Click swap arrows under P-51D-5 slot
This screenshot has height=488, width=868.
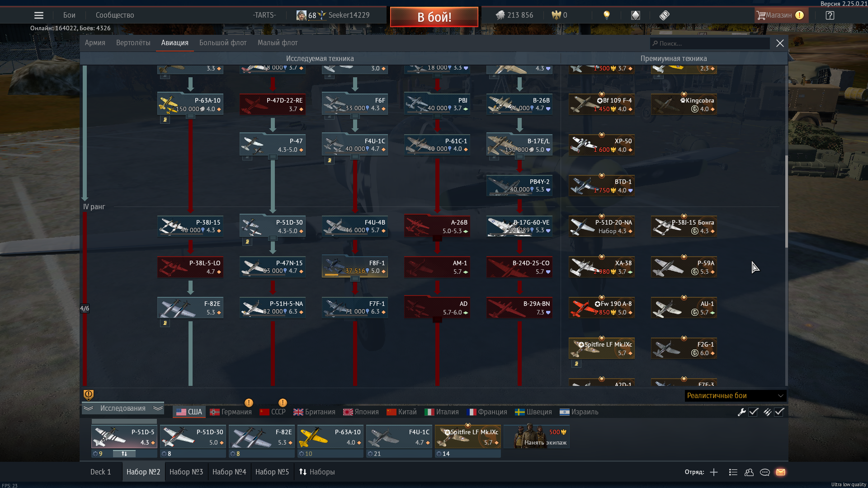pyautogui.click(x=124, y=454)
